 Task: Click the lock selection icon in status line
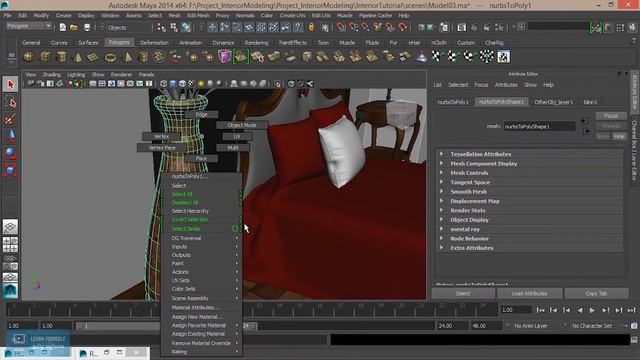(311, 27)
